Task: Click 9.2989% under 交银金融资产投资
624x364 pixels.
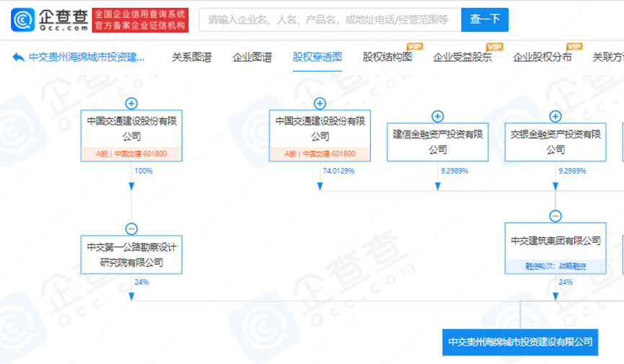Action: click(x=572, y=171)
